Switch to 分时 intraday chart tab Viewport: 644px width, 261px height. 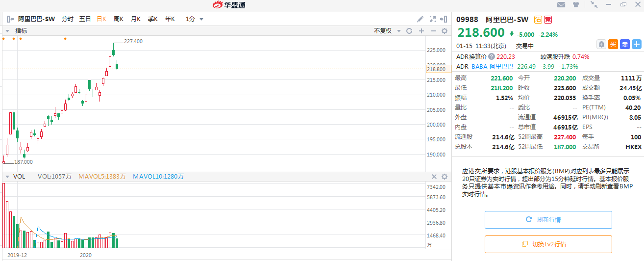coord(67,19)
